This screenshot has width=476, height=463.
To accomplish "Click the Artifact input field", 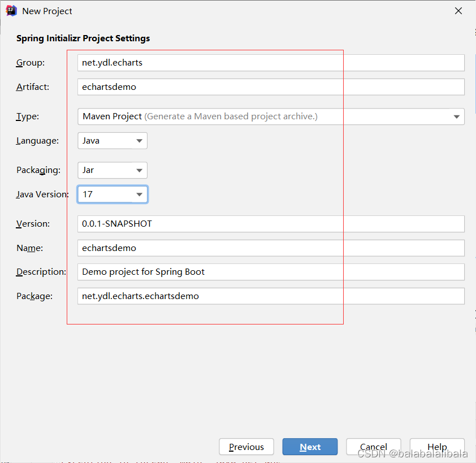I will tap(271, 87).
